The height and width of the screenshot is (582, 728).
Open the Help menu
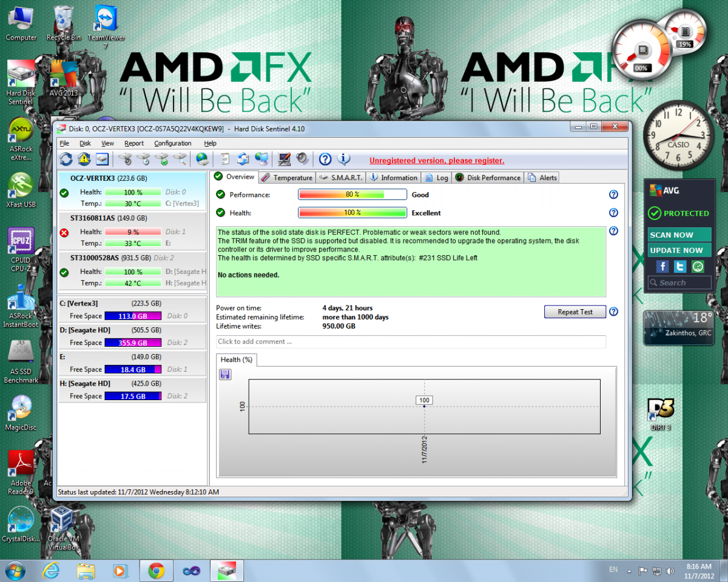click(210, 144)
